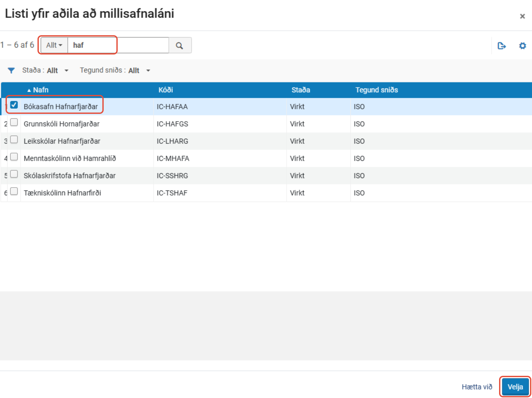Uncheck Bókasafn Hafnarfjarðar checkbox

point(14,105)
